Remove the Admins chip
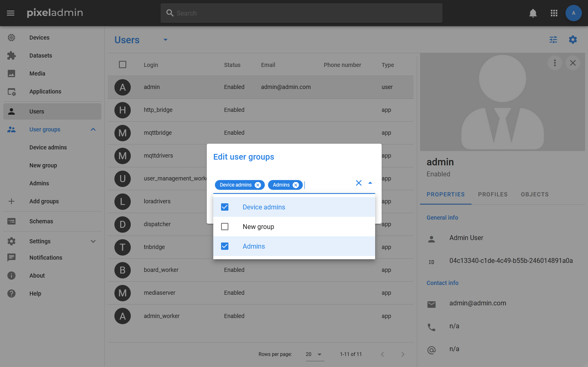The height and width of the screenshot is (367, 588). point(296,185)
